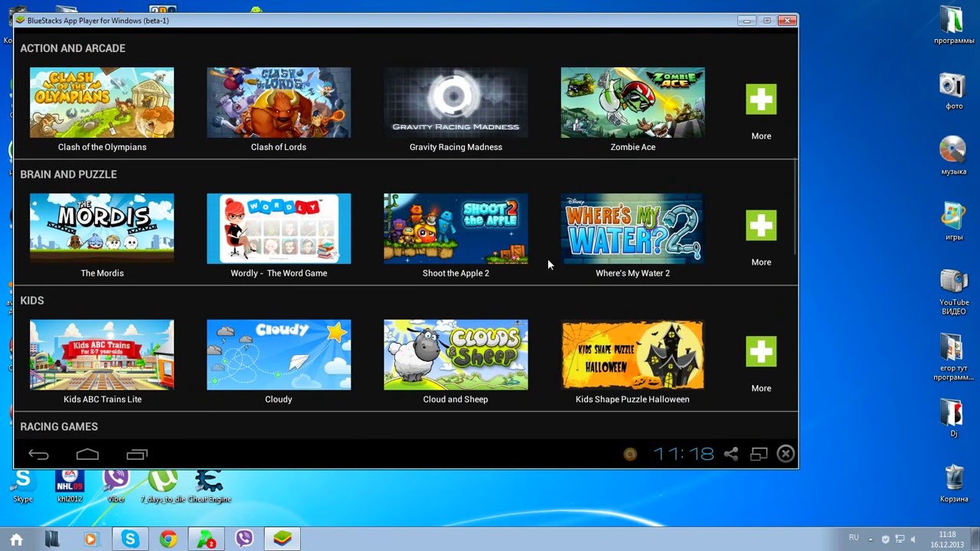
Task: Open the программы desktop folder
Action: pyautogui.click(x=953, y=24)
